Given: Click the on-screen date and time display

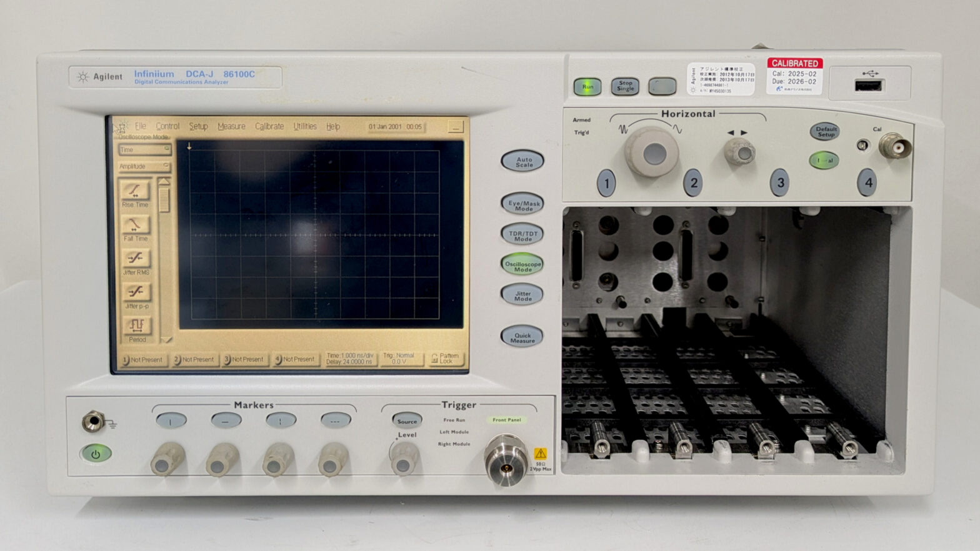Looking at the screenshot, I should [395, 127].
